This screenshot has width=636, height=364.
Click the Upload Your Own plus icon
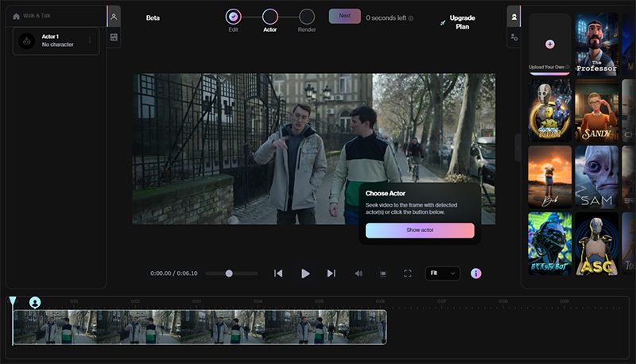(x=550, y=44)
